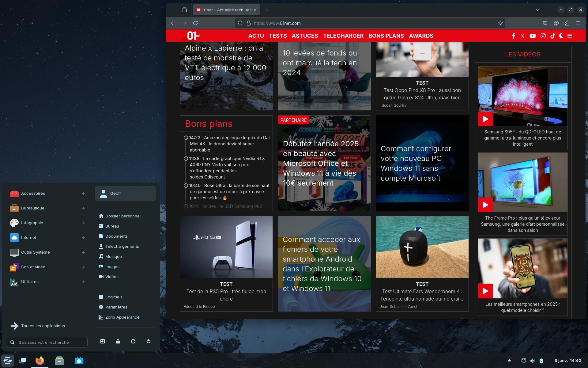Click the power off icon
The height and width of the screenshot is (368, 588).
coord(149,341)
